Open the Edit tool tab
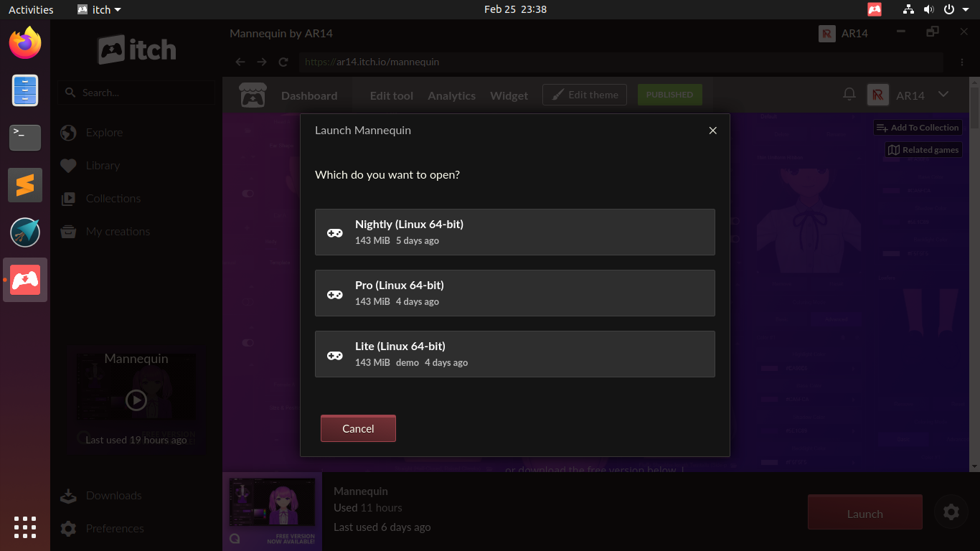Screen dimensions: 980x551 pyautogui.click(x=392, y=95)
